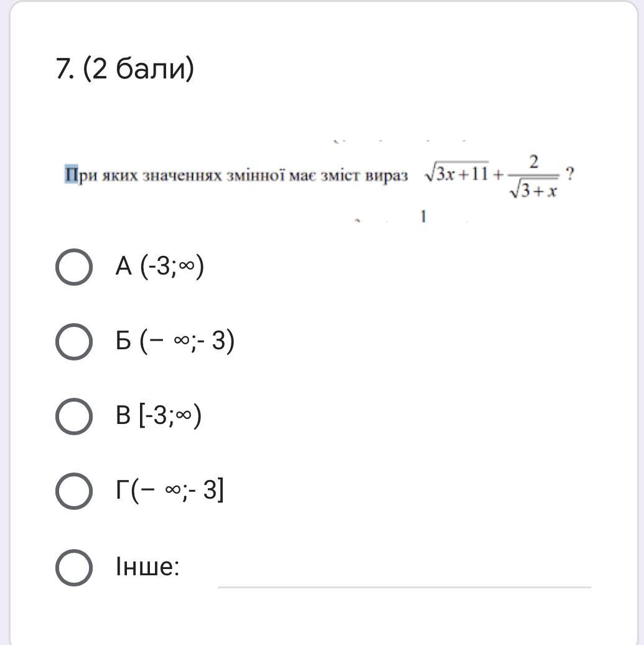The image size is (644, 645).
Task: Mark the radio button for option Г
Action: [74, 491]
